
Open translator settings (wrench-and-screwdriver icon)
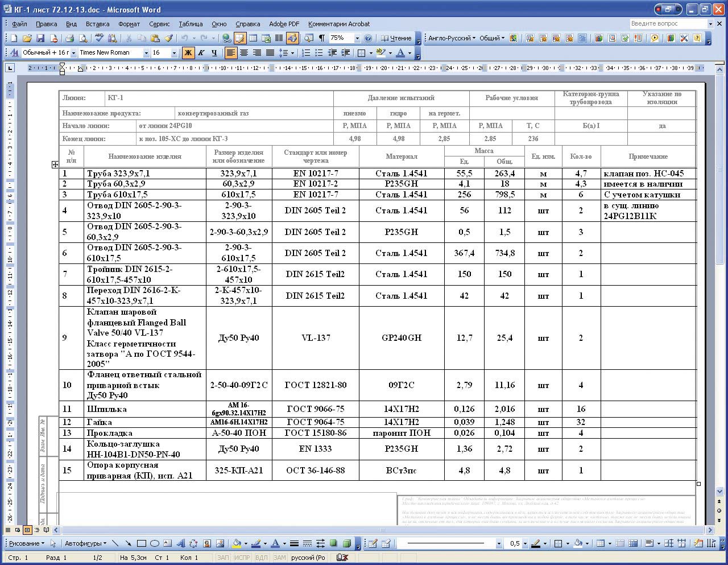click(x=684, y=38)
